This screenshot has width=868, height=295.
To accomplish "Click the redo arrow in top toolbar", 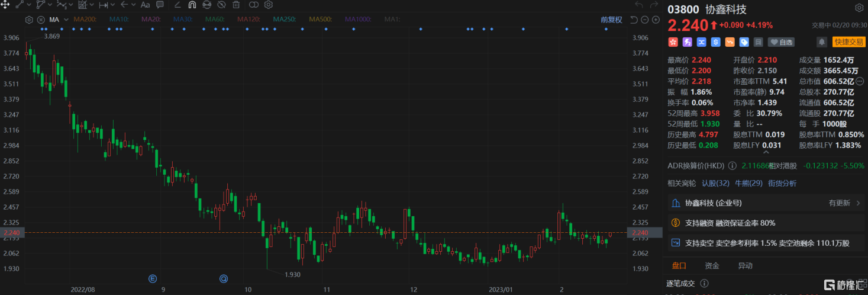I will click(x=654, y=5).
